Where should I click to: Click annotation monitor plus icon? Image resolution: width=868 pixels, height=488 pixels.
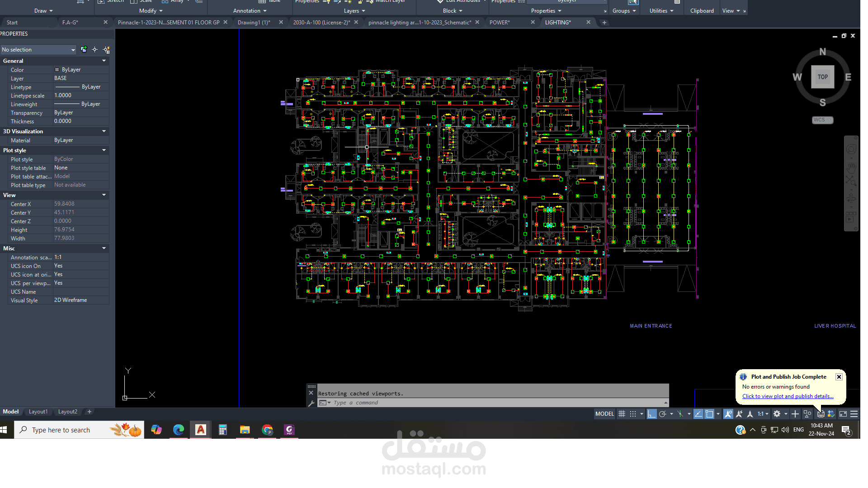point(795,414)
